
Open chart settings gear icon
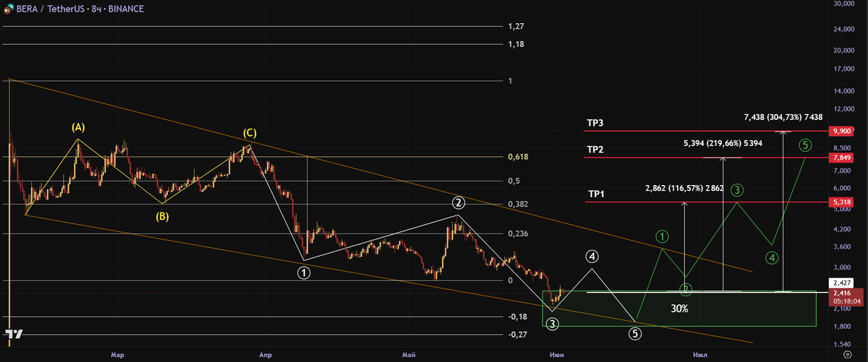point(848,355)
